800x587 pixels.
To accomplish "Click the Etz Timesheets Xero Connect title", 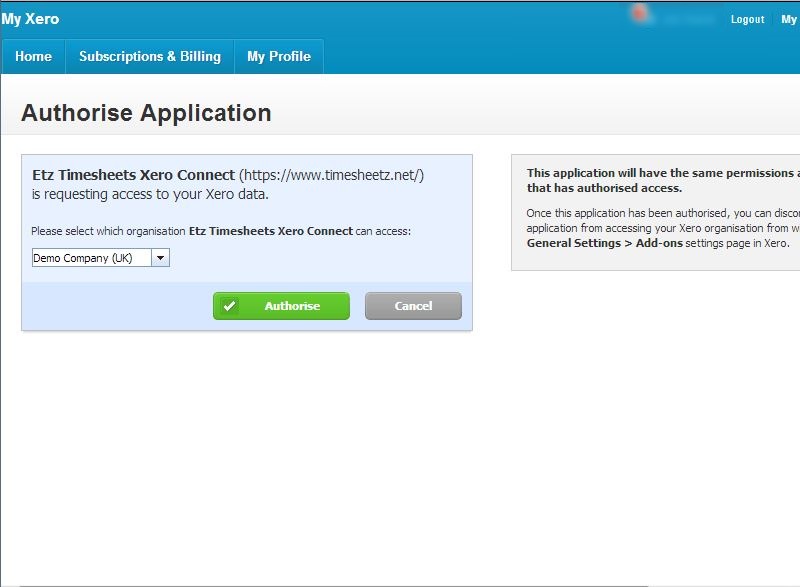I will click(x=134, y=175).
